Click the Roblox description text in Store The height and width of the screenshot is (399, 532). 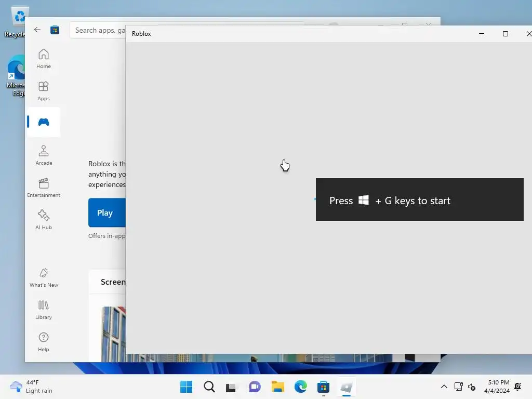pyautogui.click(x=107, y=174)
